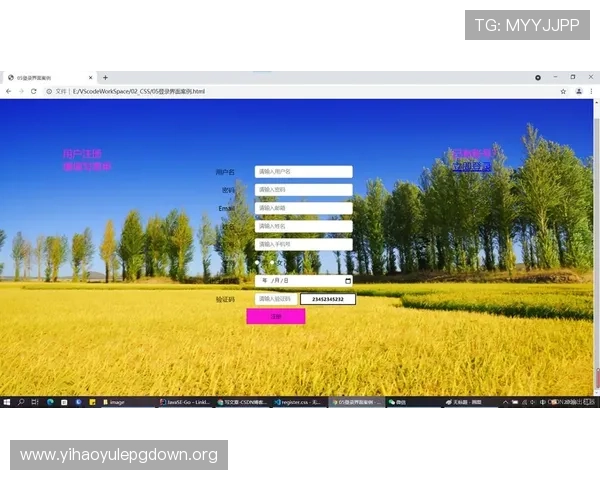Image resolution: width=600 pixels, height=480 pixels.
Task: Click the white square icon after Edge on taskbar
Action: (x=64, y=402)
